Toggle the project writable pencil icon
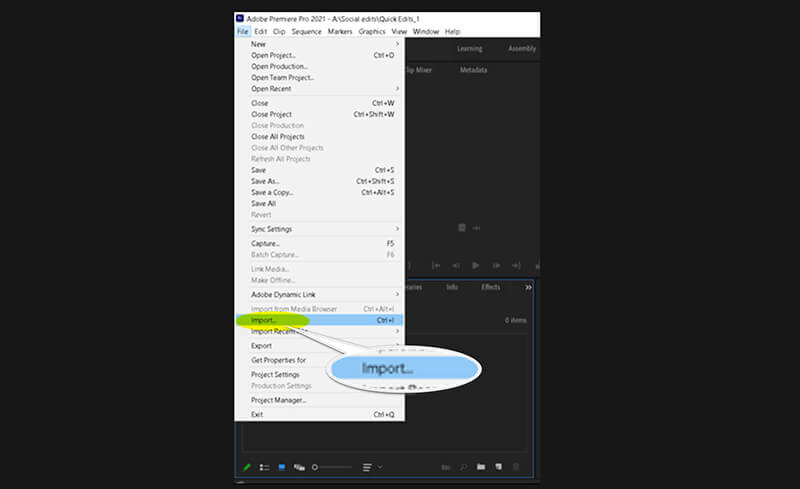 point(247,467)
